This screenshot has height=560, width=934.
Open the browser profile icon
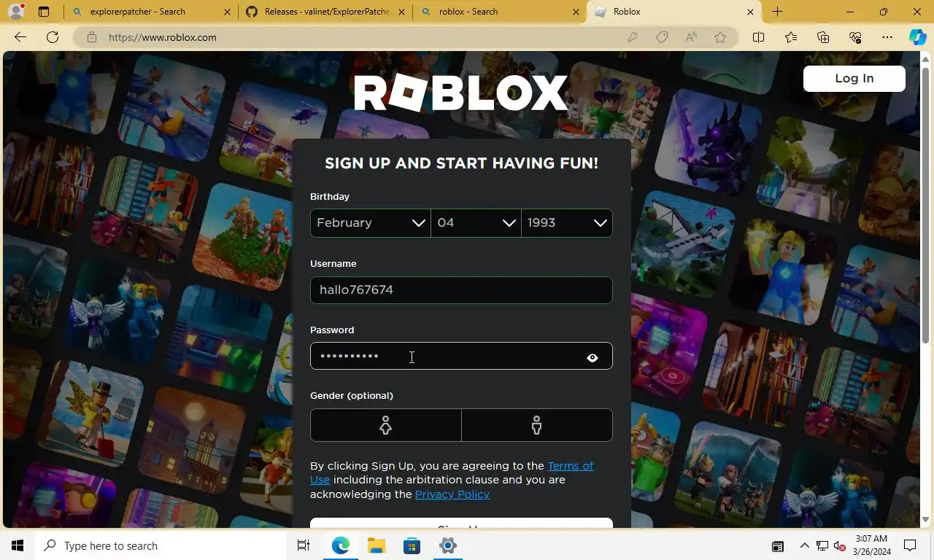pos(16,12)
